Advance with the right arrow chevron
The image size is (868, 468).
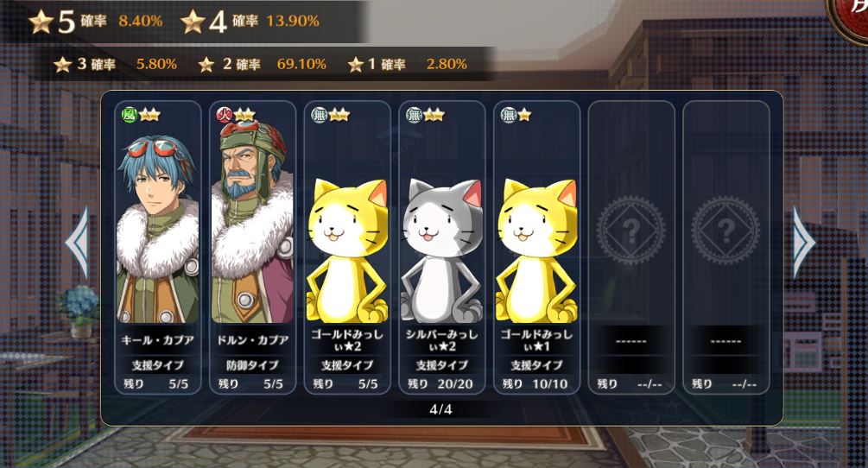[804, 243]
